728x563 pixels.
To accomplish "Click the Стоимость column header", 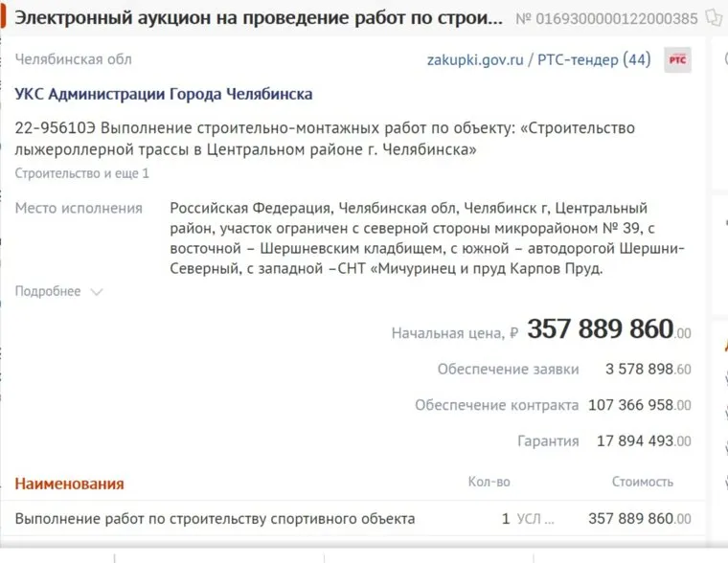I will click(643, 482).
